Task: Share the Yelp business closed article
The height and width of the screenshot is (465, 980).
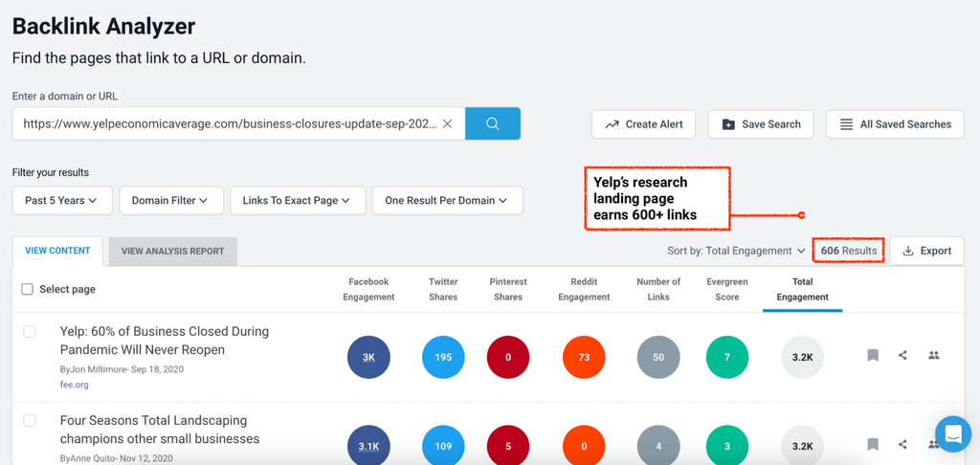Action: click(x=902, y=355)
